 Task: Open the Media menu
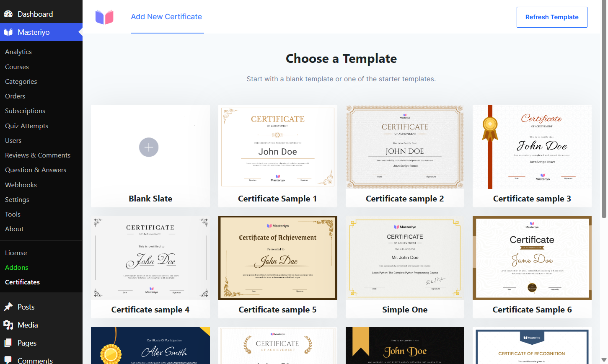pyautogui.click(x=28, y=325)
